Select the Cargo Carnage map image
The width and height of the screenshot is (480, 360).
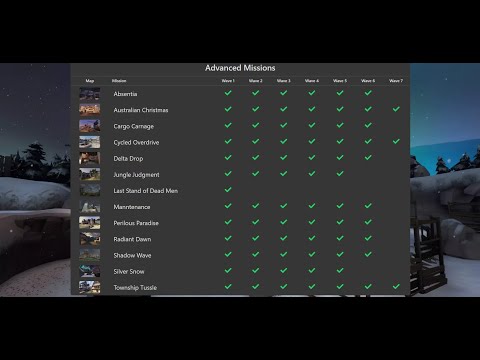[x=90, y=126]
